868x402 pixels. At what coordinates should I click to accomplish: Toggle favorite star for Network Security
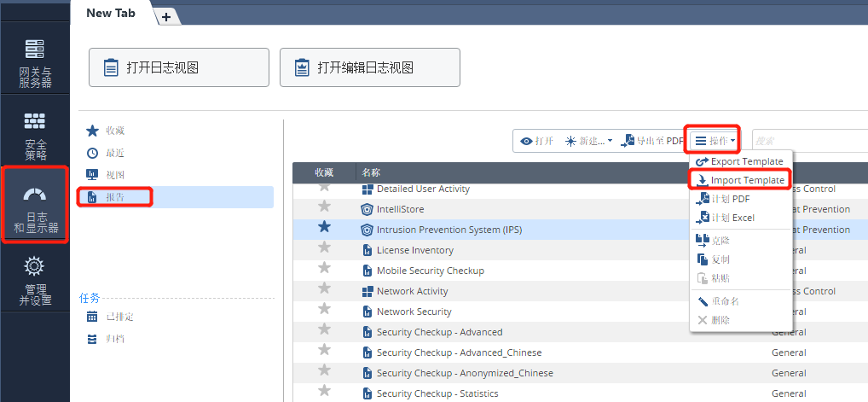pos(324,309)
